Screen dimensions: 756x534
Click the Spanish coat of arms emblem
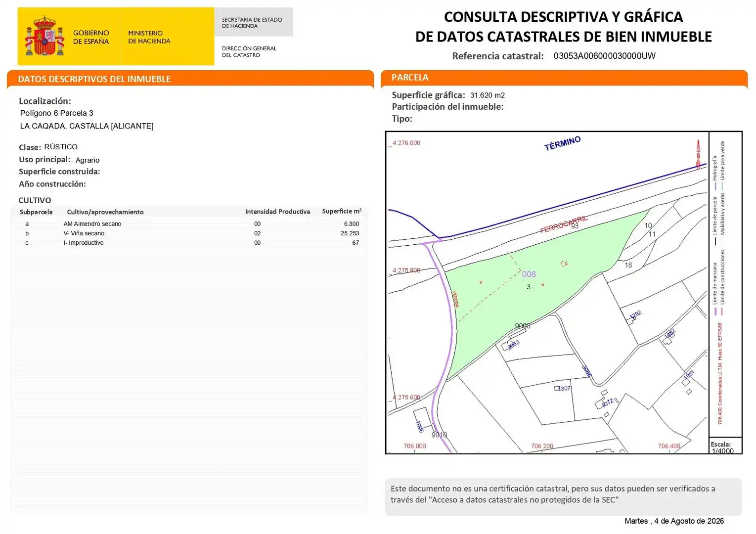44,36
